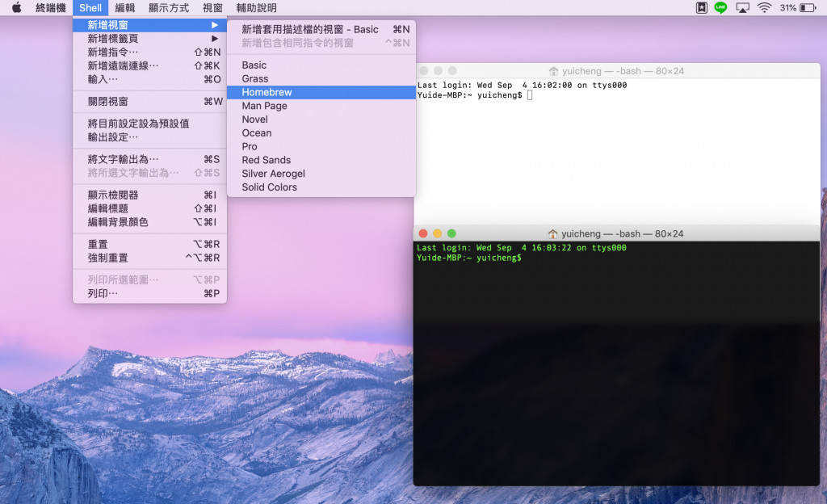Choose 重置 menu item
The image size is (827, 504).
tap(149, 244)
